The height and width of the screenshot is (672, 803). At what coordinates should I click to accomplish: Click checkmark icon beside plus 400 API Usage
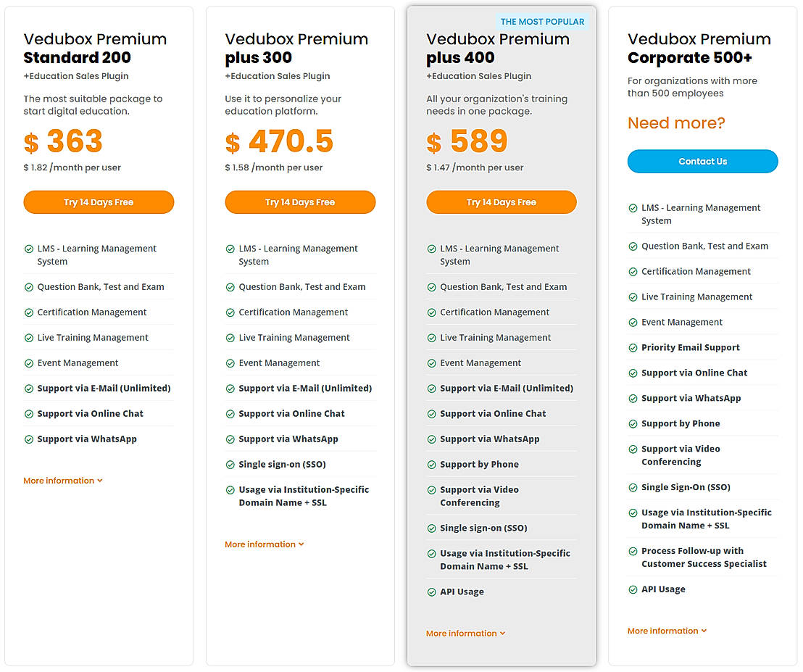tap(432, 592)
